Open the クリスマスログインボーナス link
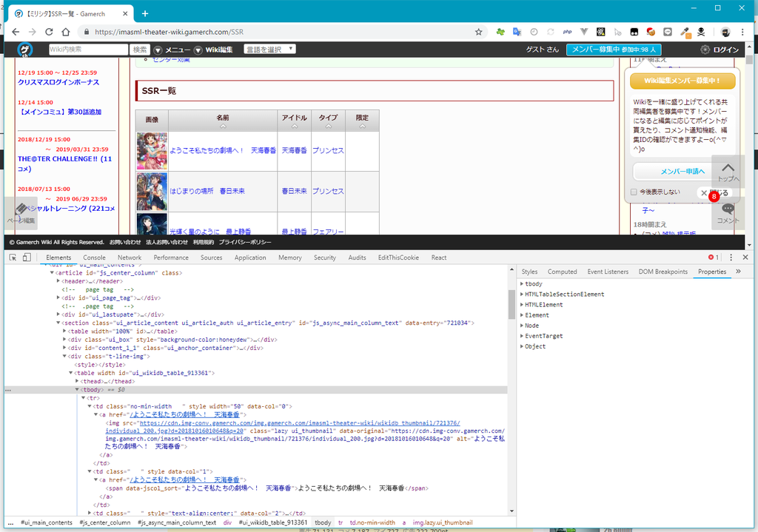This screenshot has width=758, height=532. coord(58,82)
